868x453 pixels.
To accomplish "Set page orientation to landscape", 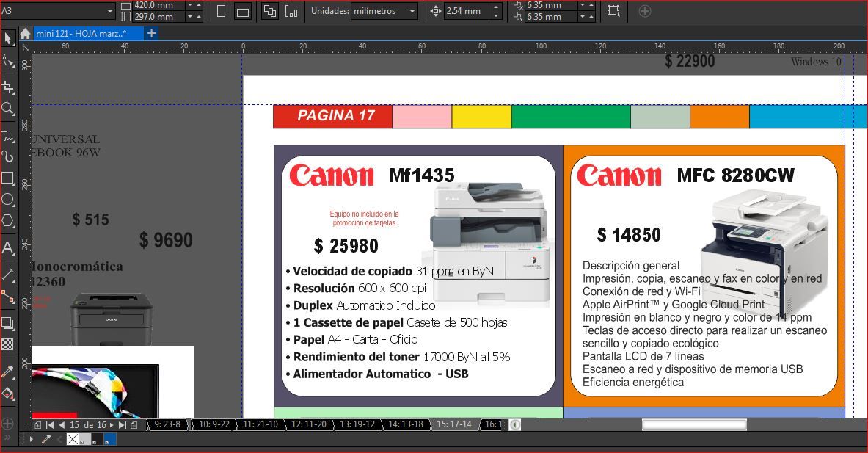I will coord(242,12).
